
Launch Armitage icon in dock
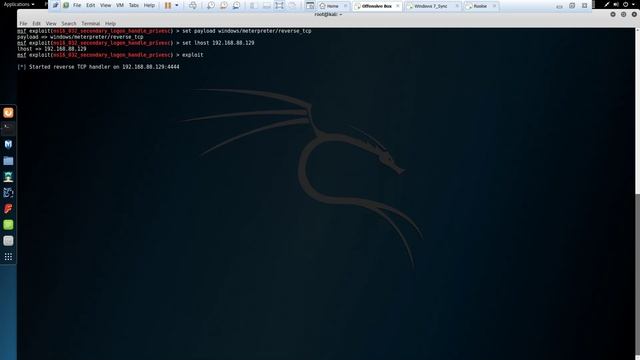[8, 177]
